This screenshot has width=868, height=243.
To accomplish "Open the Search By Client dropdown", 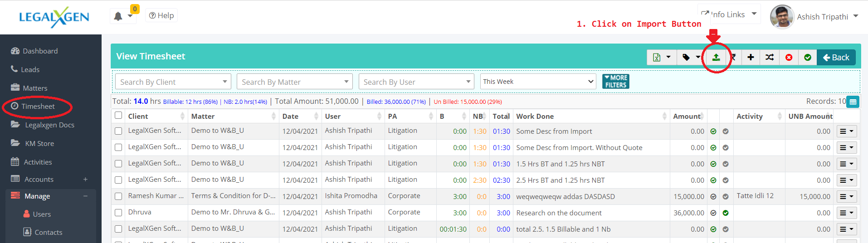I will [173, 82].
